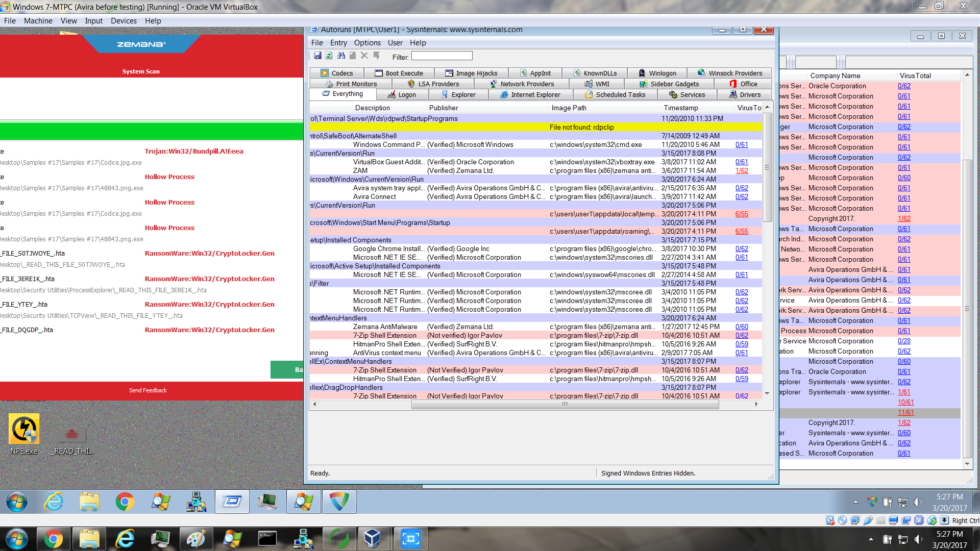Click the Google Chrome icon in VM taskbar
This screenshot has width=980, height=551.
(125, 502)
